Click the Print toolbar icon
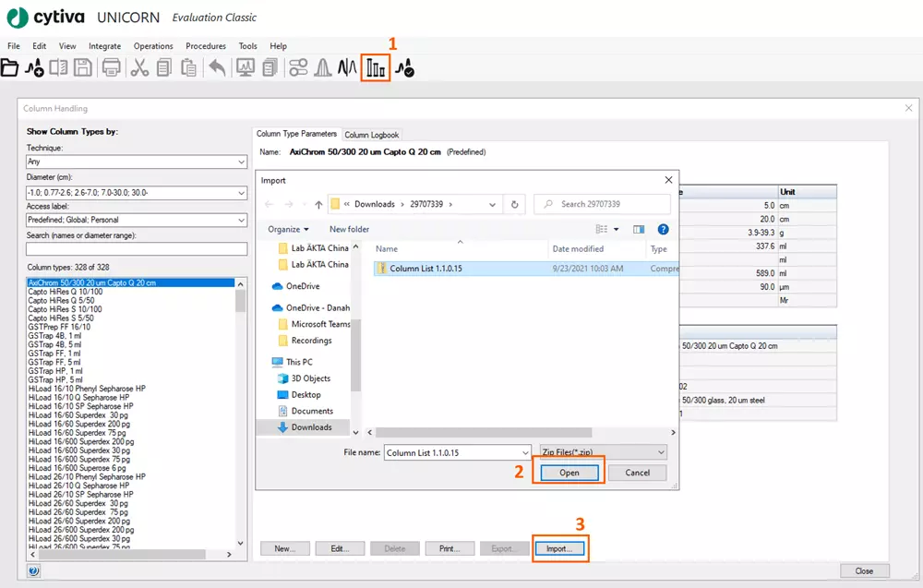Screen dimensions: 923x588 tap(112, 67)
